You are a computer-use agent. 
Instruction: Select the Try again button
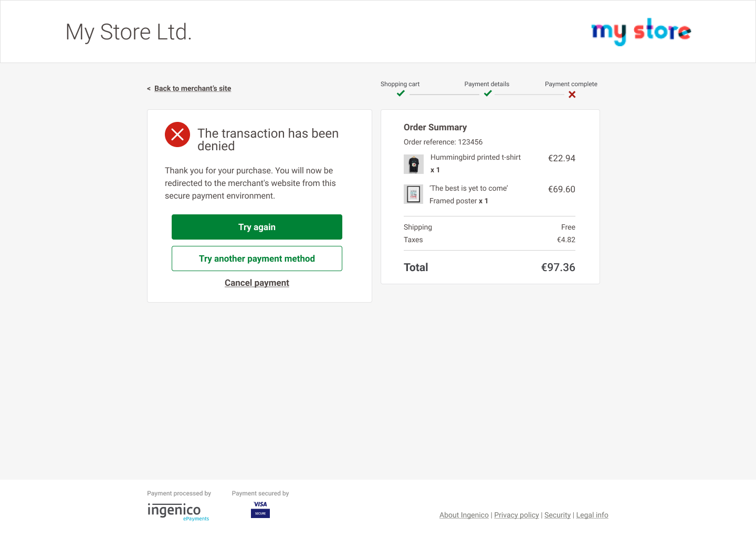[x=257, y=226]
